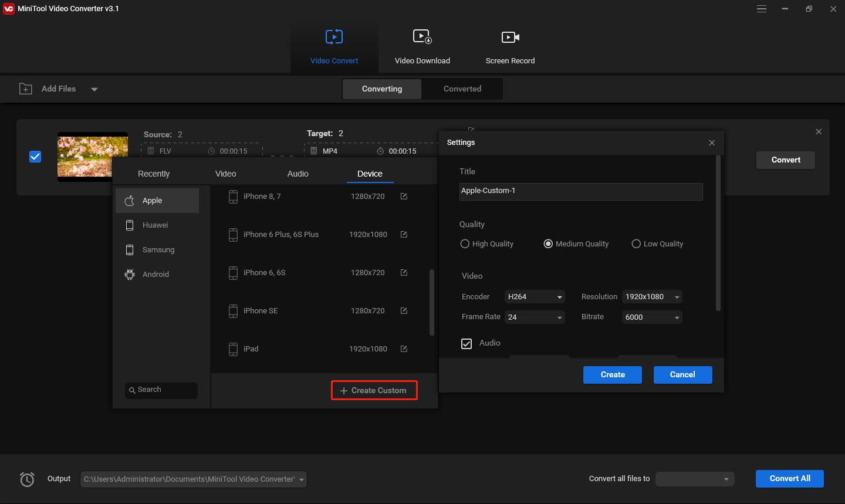Click the target MP4 format icon
This screenshot has width=845, height=504.
coord(314,151)
